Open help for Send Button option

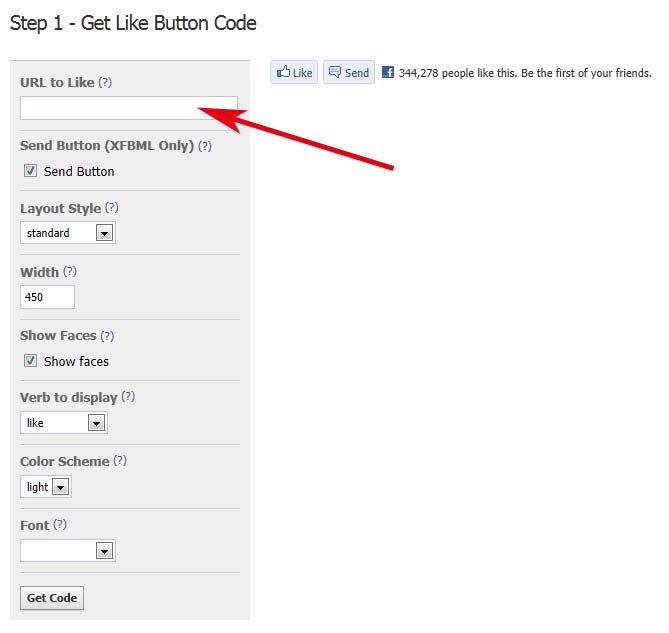tap(205, 145)
